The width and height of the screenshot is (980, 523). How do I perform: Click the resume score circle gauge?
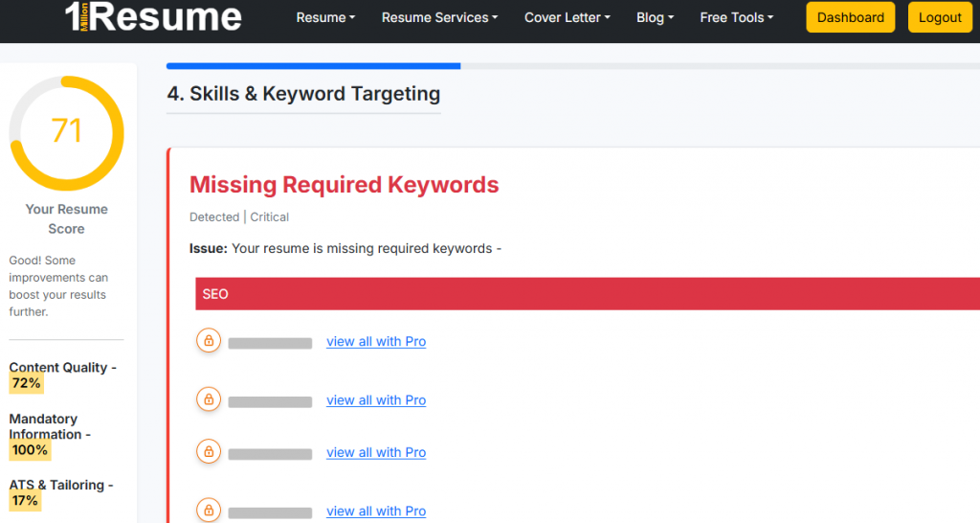pos(67,132)
